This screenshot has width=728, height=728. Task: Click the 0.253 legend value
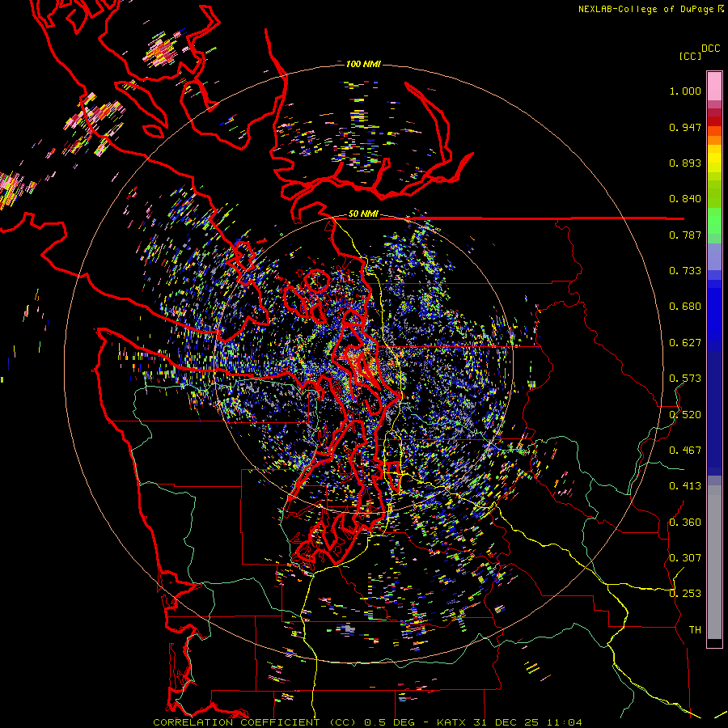pyautogui.click(x=685, y=594)
